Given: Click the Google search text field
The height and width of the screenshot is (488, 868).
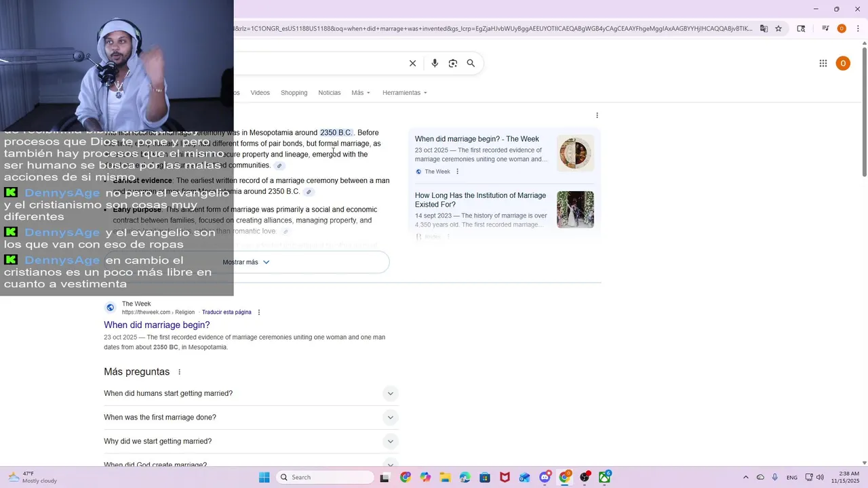Looking at the screenshot, I should pyautogui.click(x=319, y=63).
